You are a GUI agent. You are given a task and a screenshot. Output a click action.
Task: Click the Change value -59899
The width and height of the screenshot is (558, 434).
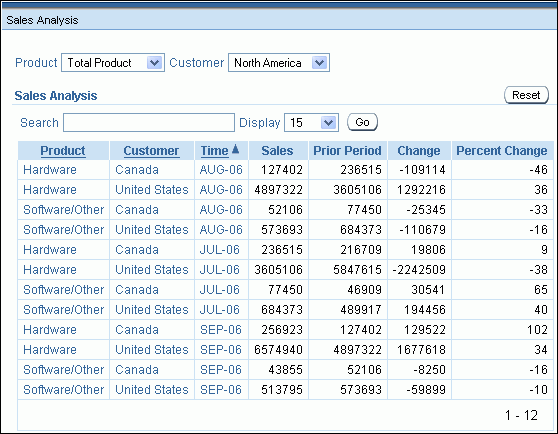pyautogui.click(x=426, y=390)
